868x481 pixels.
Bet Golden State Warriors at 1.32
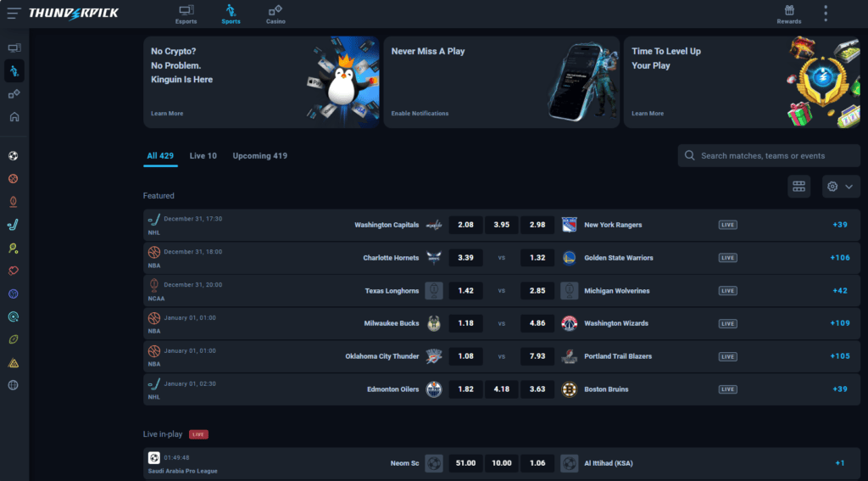click(537, 258)
